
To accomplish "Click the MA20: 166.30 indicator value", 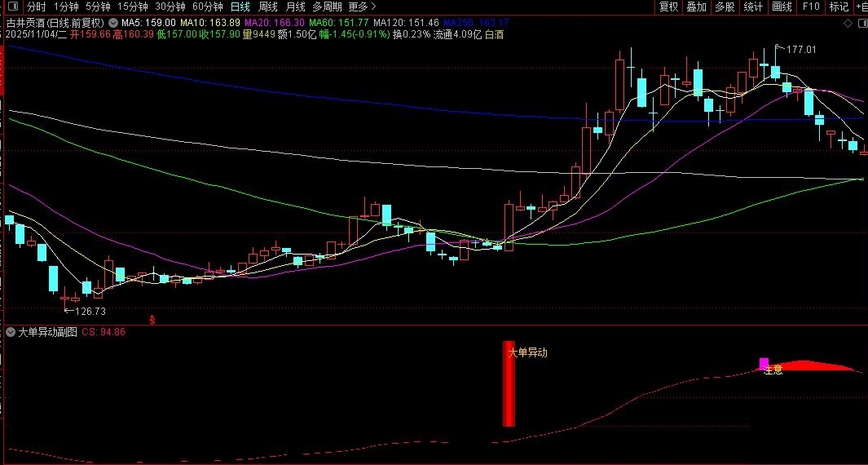I will pos(274,24).
